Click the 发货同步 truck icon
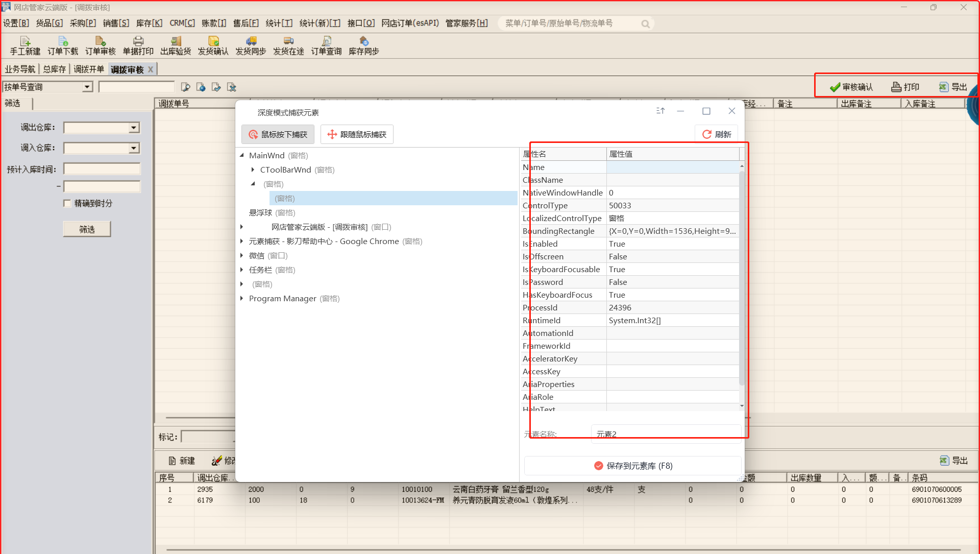 tap(251, 41)
